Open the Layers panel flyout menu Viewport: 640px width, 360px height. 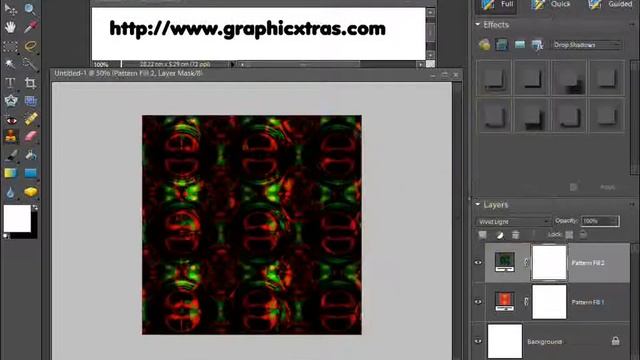[x=632, y=204]
